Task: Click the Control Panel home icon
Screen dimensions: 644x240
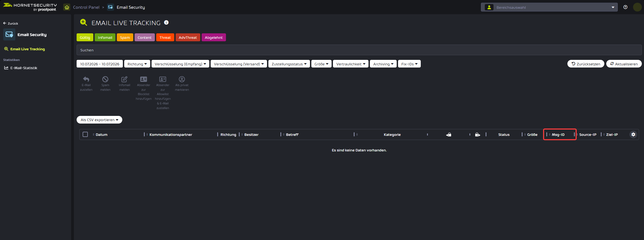Action: [x=67, y=7]
